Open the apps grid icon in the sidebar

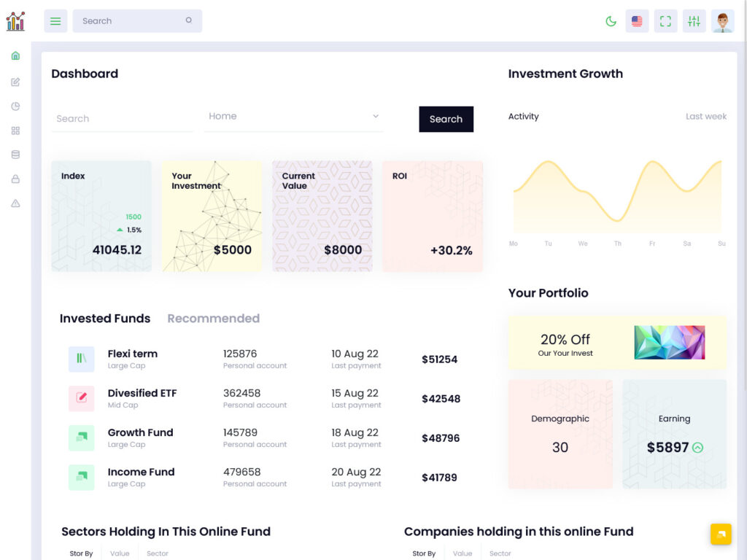(15, 130)
